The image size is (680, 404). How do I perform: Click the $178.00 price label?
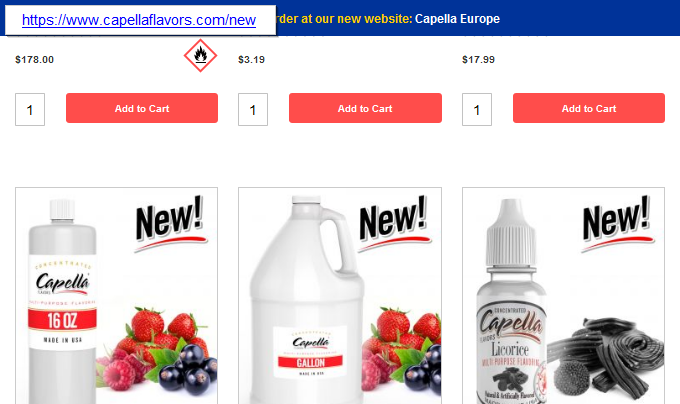tap(35, 59)
